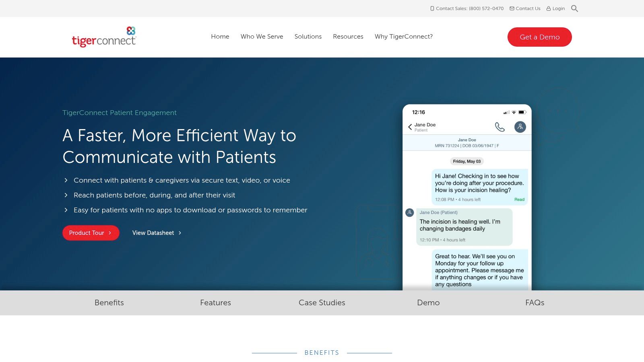Tap the back chevron beside Jane Doe

coord(410,127)
